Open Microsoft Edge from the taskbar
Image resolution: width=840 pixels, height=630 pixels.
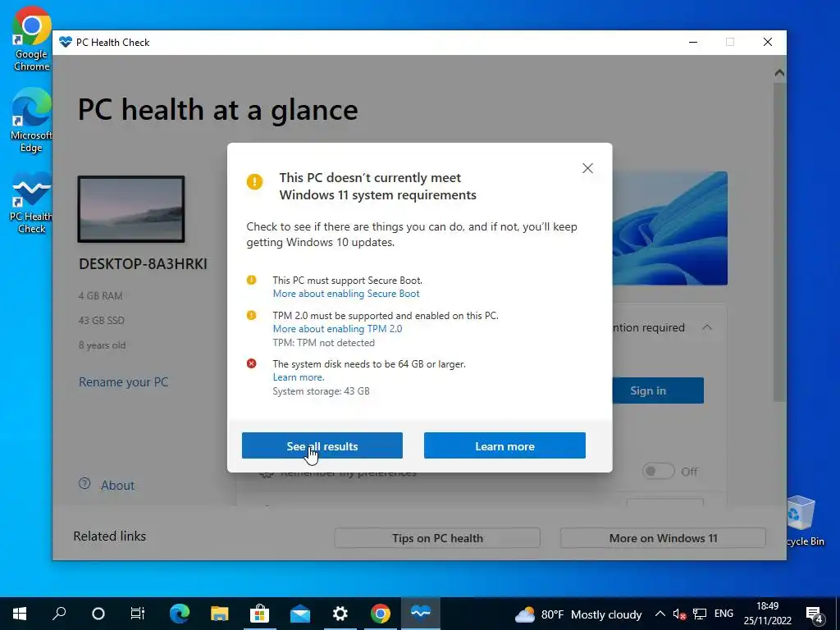pyautogui.click(x=180, y=614)
